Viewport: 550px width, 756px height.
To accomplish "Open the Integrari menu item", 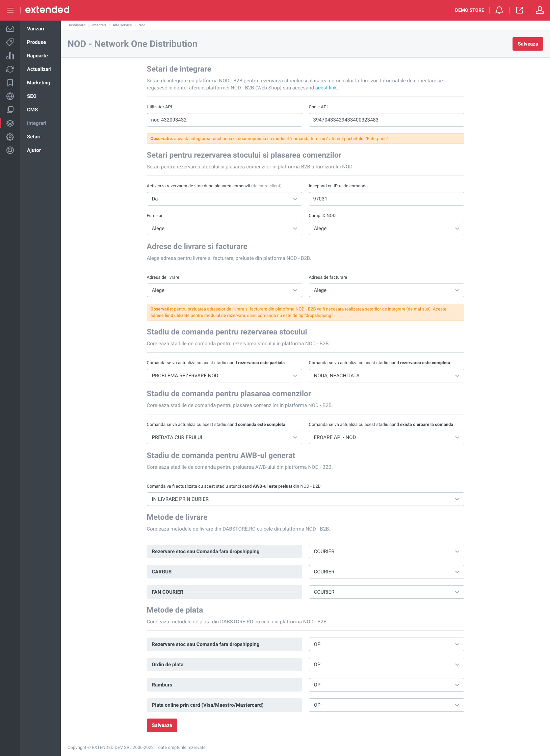I will click(x=36, y=123).
